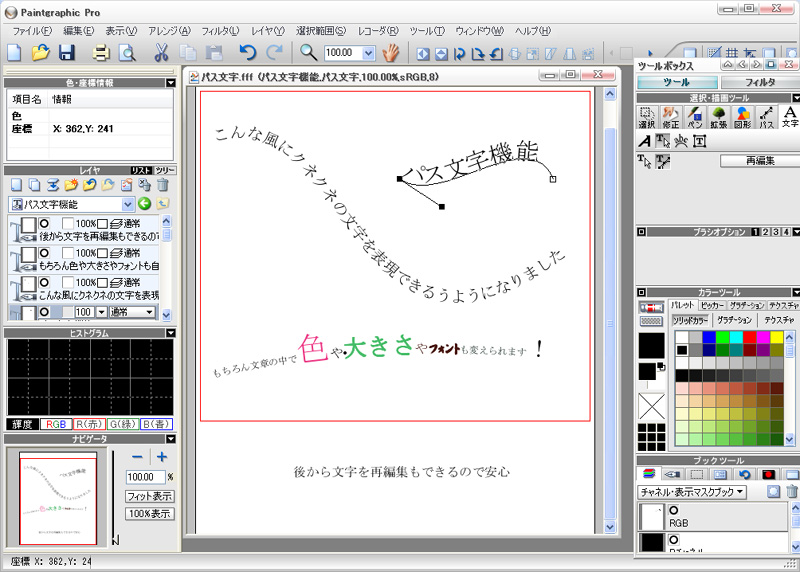
Task: Choose the framed T text box sub-tool
Action: [x=699, y=141]
